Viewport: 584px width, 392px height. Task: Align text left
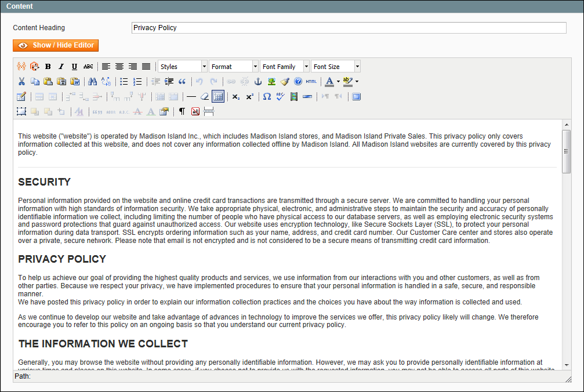pos(106,66)
